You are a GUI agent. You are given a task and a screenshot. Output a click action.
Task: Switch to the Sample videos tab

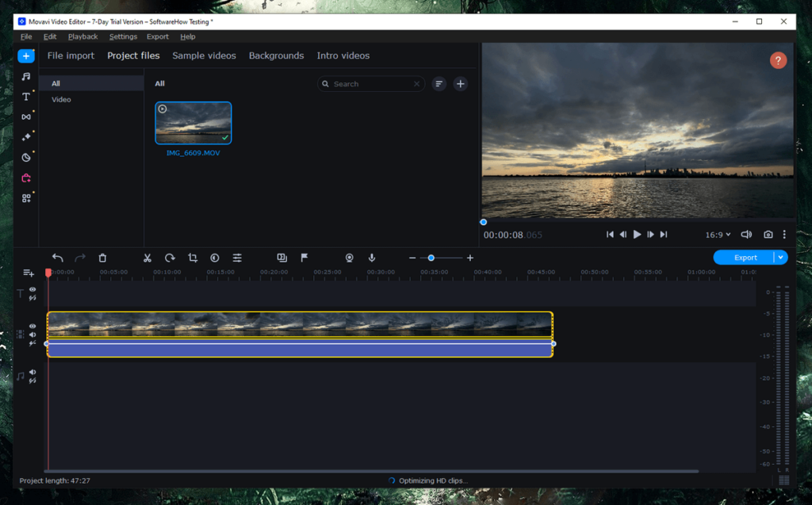[x=204, y=55]
